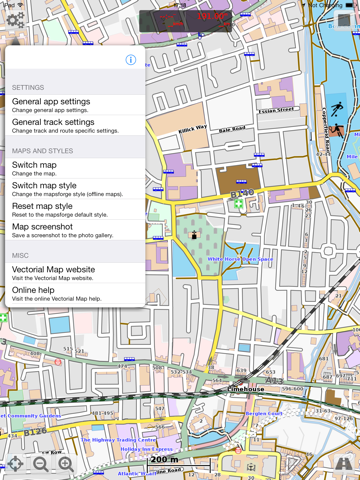Tap the Limehouse station label

tap(246, 389)
